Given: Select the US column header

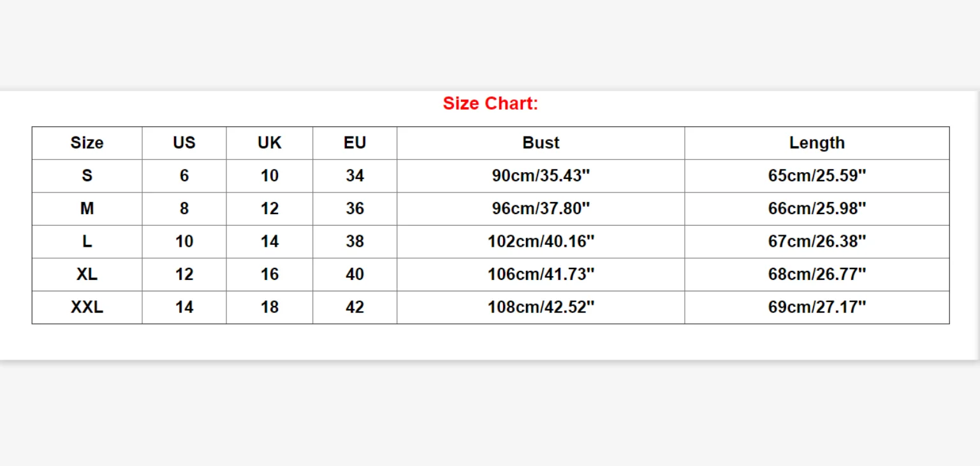Looking at the screenshot, I should click(x=184, y=143).
